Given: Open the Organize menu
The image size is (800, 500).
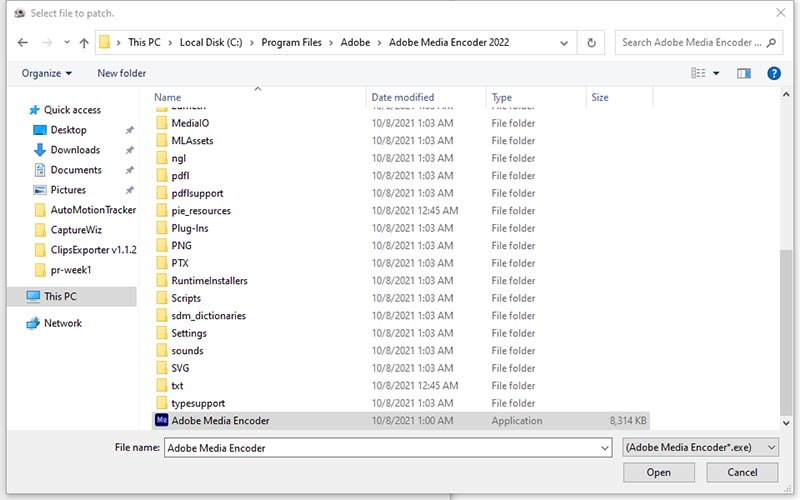Looking at the screenshot, I should pos(47,73).
